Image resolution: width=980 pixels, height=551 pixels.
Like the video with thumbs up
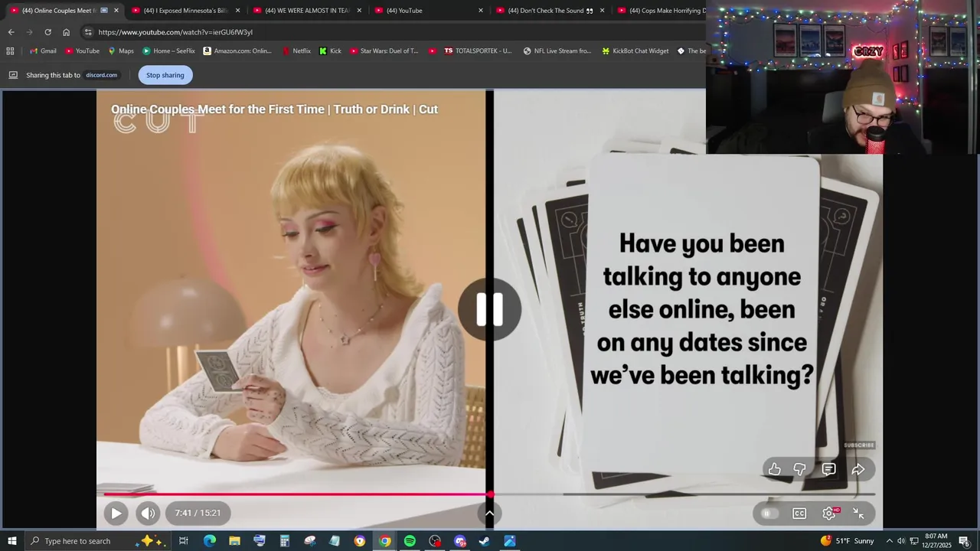tap(775, 469)
